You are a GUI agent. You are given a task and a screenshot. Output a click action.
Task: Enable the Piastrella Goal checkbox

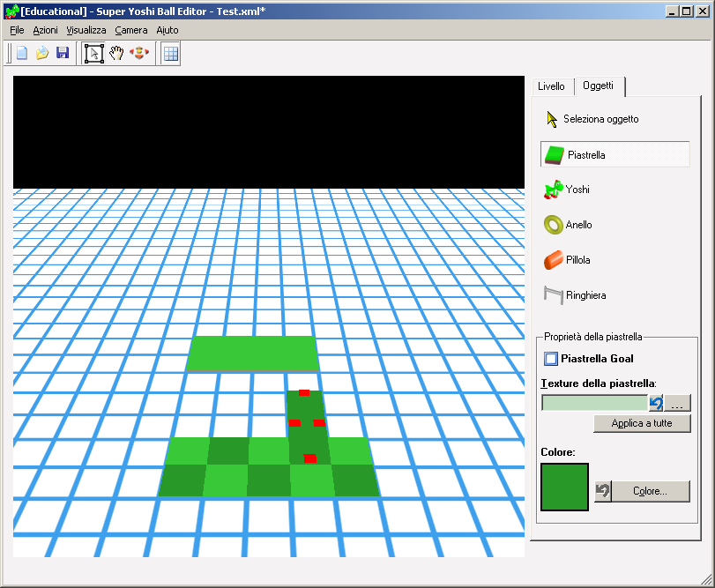(551, 358)
